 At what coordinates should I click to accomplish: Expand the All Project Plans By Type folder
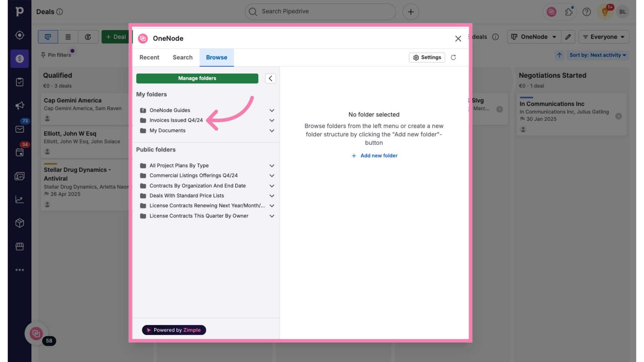coord(271,165)
